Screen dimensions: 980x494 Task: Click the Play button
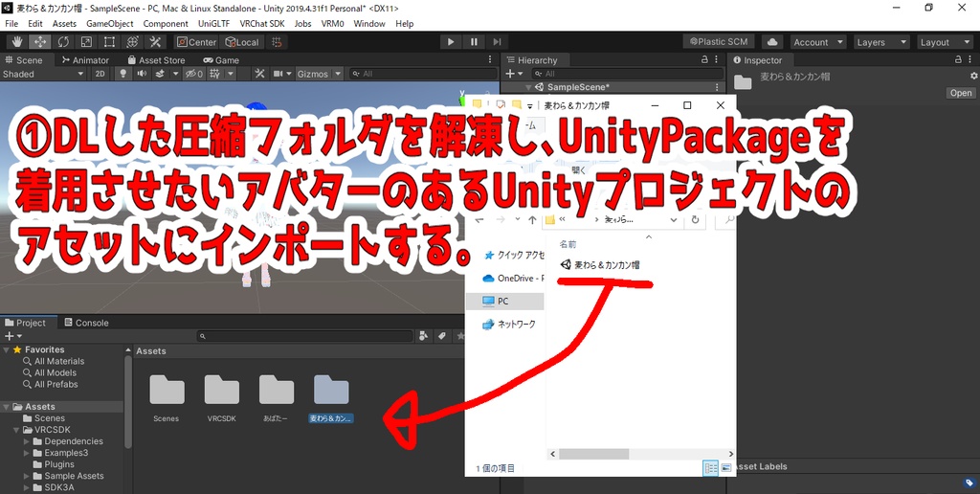tap(450, 42)
